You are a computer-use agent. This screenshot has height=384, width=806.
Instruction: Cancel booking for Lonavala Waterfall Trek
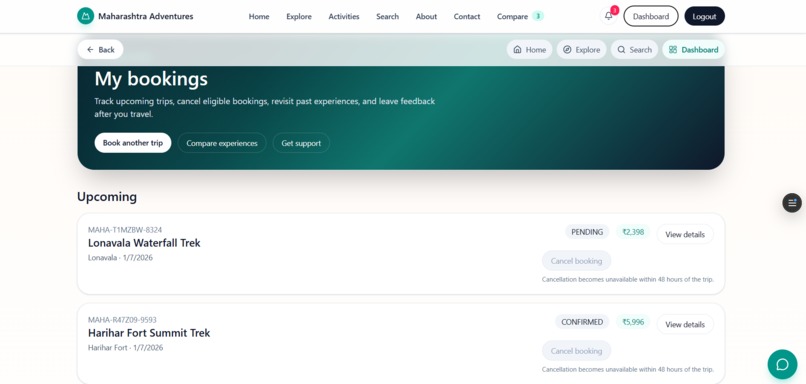pos(576,261)
